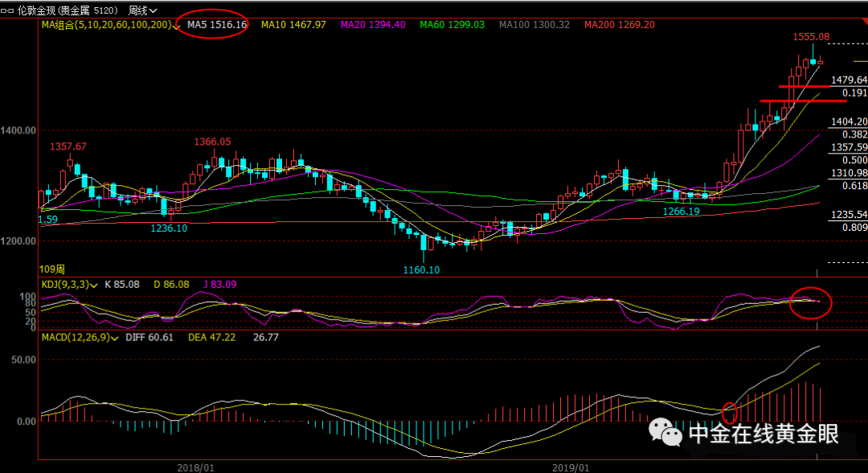Image resolution: width=868 pixels, height=473 pixels.
Task: Select the D 86.08 value
Action: click(172, 284)
